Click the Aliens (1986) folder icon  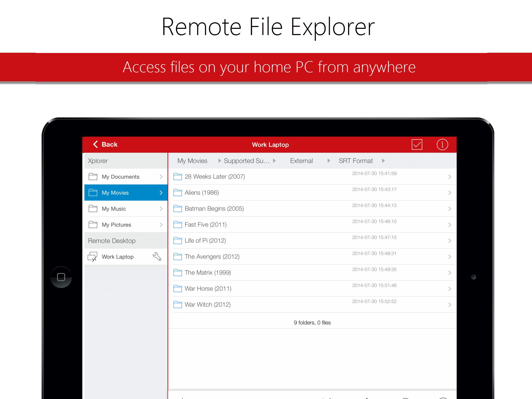tap(178, 192)
